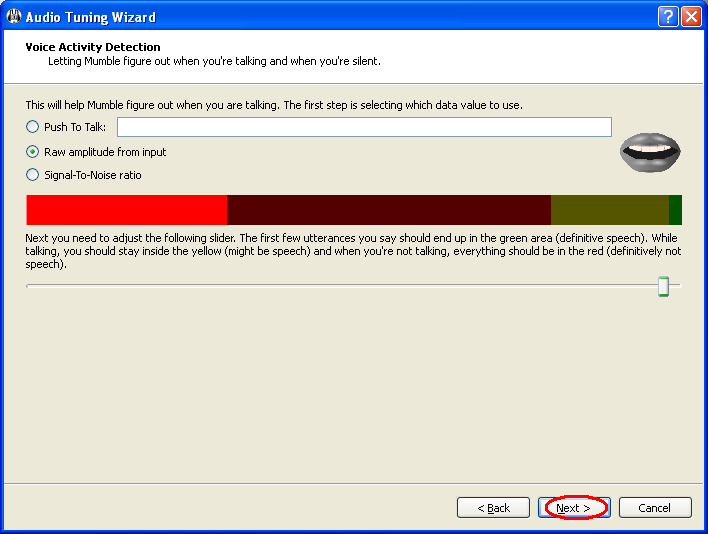Click the voice threshold slider handle
Viewport: 708px width, 534px height.
pos(663,287)
